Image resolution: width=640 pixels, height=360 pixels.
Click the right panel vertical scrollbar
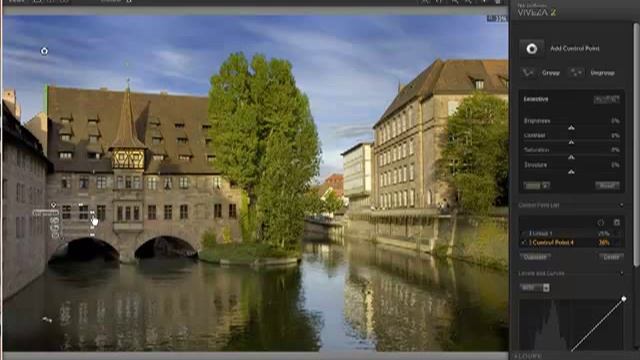pyautogui.click(x=637, y=145)
